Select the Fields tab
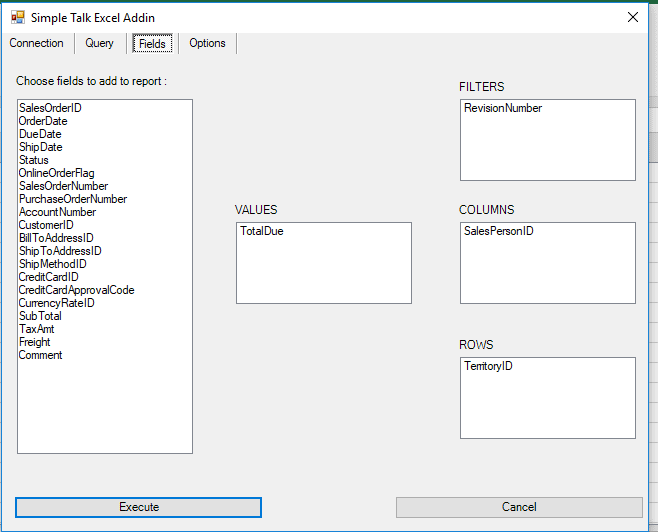 click(152, 44)
